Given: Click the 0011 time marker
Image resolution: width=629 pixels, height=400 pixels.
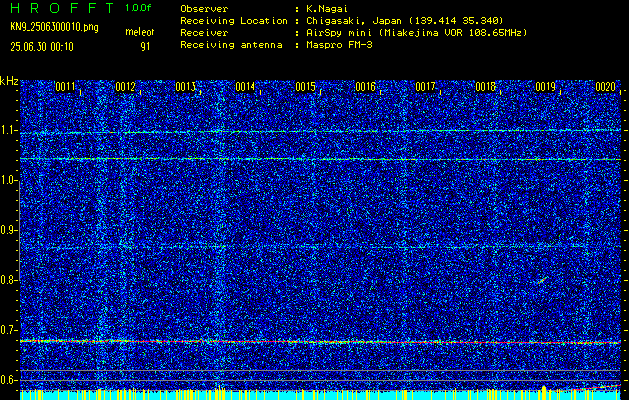Looking at the screenshot, I should [x=65, y=87].
